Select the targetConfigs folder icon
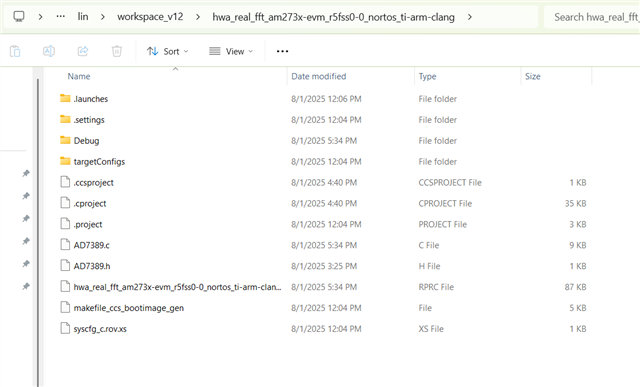 pyautogui.click(x=65, y=161)
